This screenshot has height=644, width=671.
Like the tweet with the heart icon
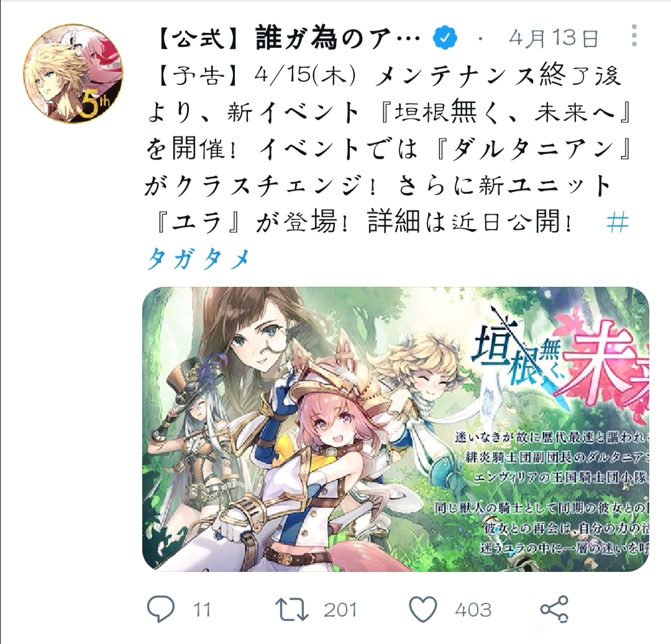(423, 609)
